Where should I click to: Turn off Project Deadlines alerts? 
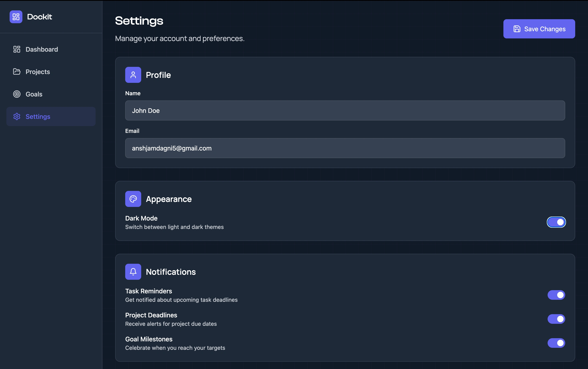click(556, 319)
